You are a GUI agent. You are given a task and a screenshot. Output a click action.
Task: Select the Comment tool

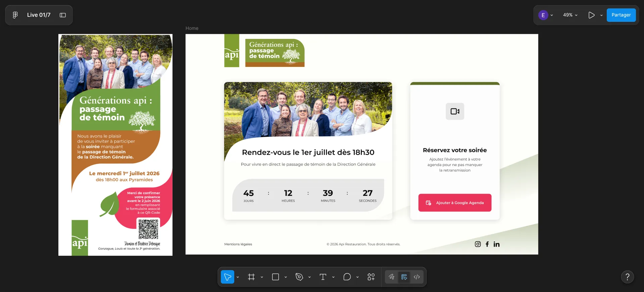(x=347, y=277)
